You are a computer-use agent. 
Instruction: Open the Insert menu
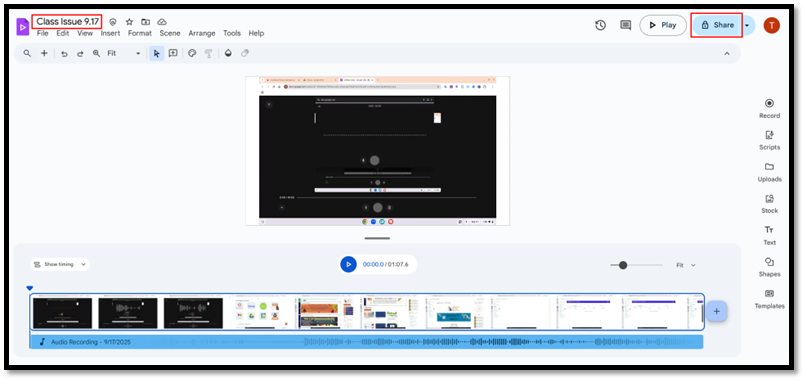click(x=110, y=33)
